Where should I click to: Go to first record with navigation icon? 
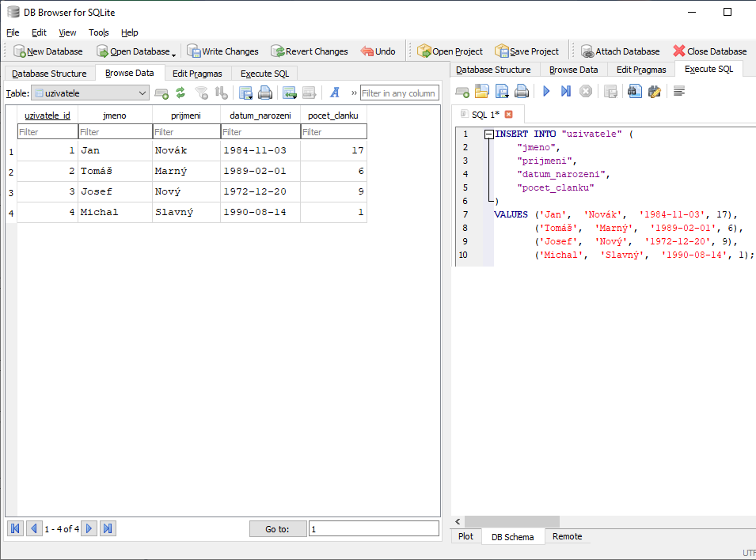click(15, 528)
